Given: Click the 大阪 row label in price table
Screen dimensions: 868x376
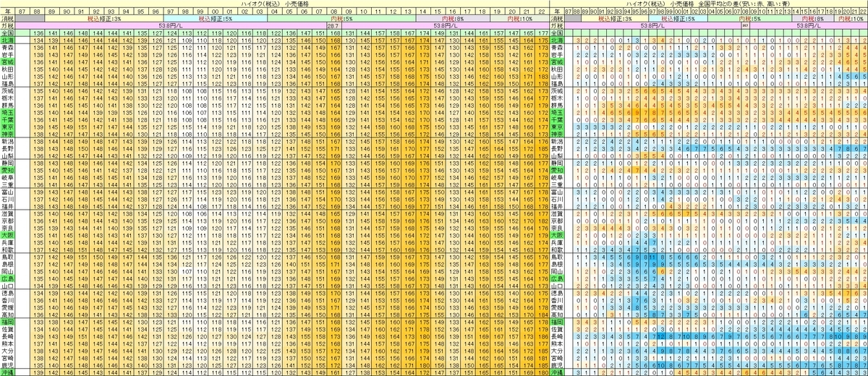Looking at the screenshot, I should [9, 235].
